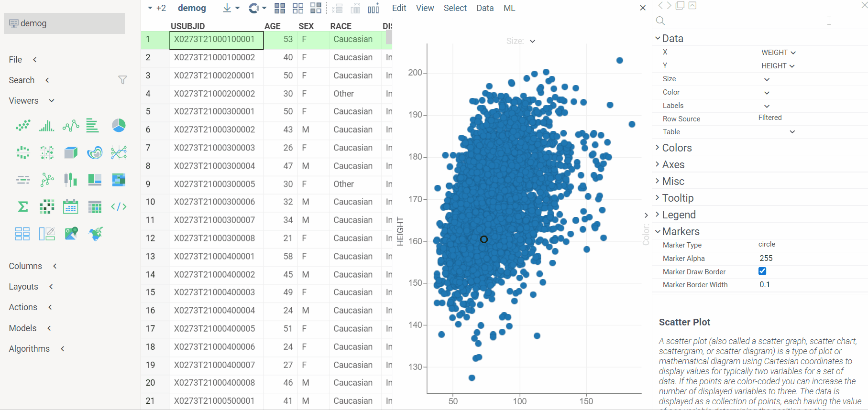Add a candlestick chart viewer
This screenshot has width=868, height=410.
[71, 180]
